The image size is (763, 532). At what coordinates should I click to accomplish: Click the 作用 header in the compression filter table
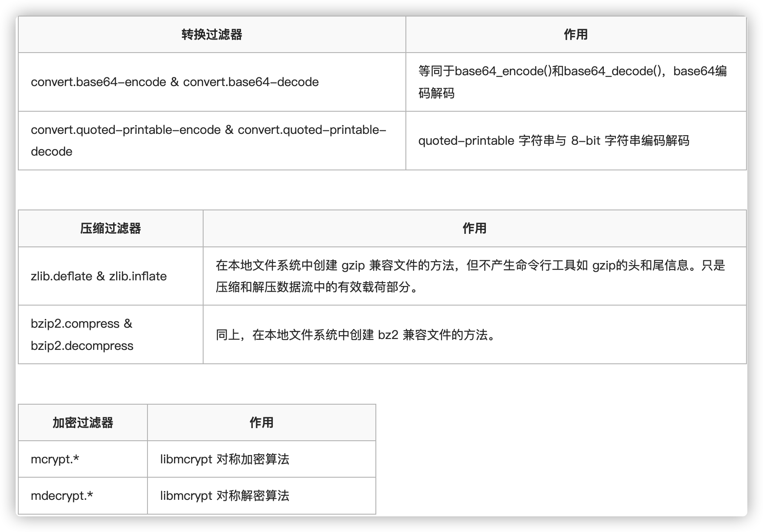click(475, 229)
